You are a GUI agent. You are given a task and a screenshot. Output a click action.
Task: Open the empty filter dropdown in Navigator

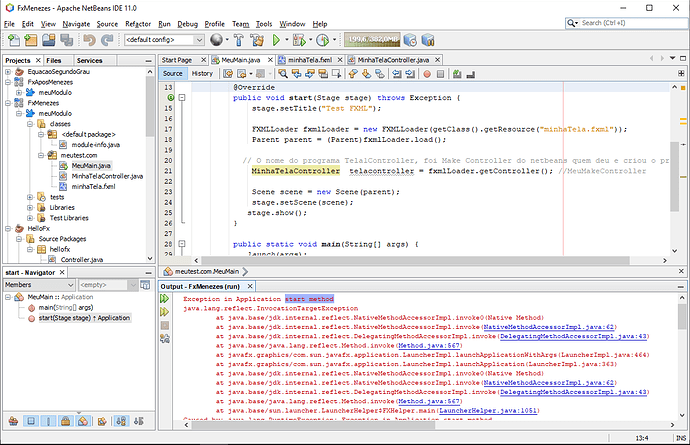[x=108, y=285]
